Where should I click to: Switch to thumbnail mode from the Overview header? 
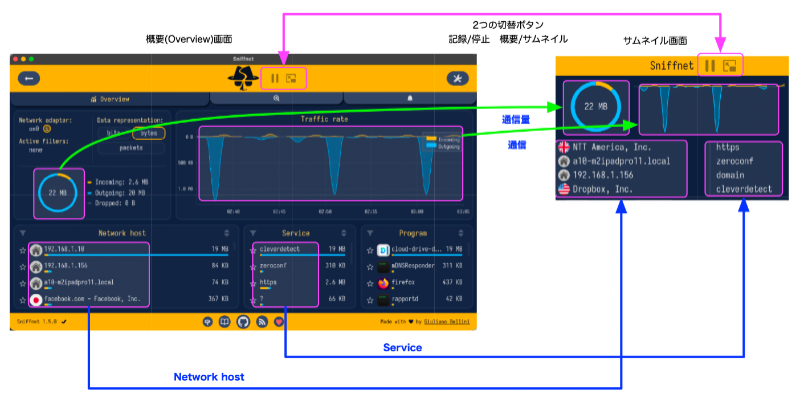[x=291, y=79]
